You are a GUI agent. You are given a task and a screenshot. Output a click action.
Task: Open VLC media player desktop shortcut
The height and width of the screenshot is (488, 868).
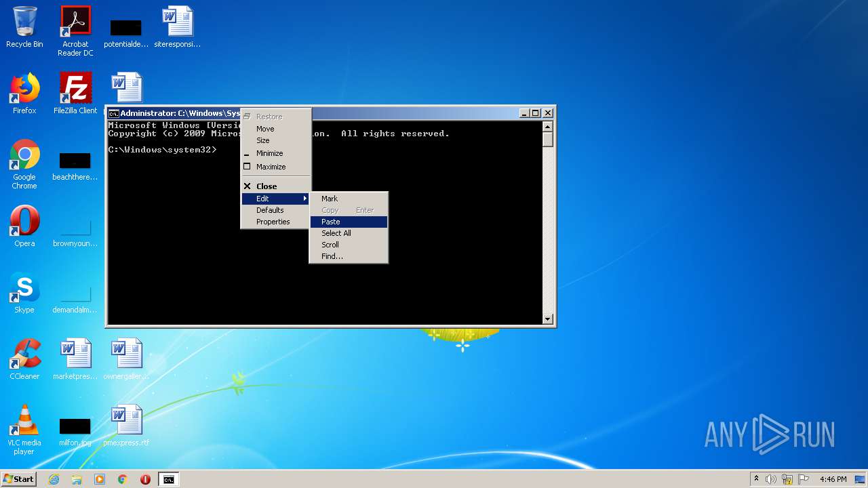coord(24,430)
